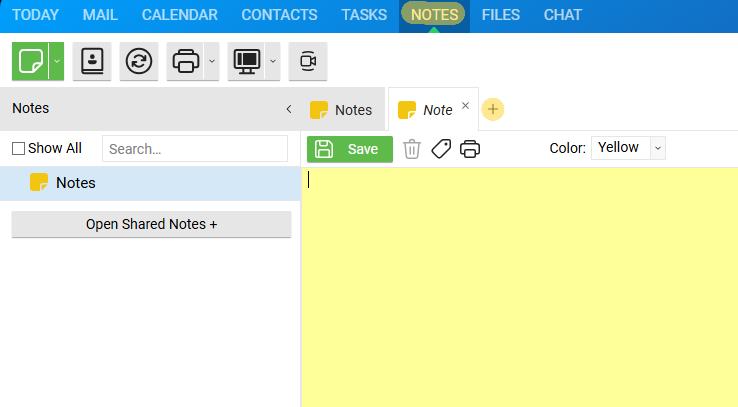Image resolution: width=738 pixels, height=407 pixels.
Task: Click inside the yellow note text area
Action: (x=520, y=287)
